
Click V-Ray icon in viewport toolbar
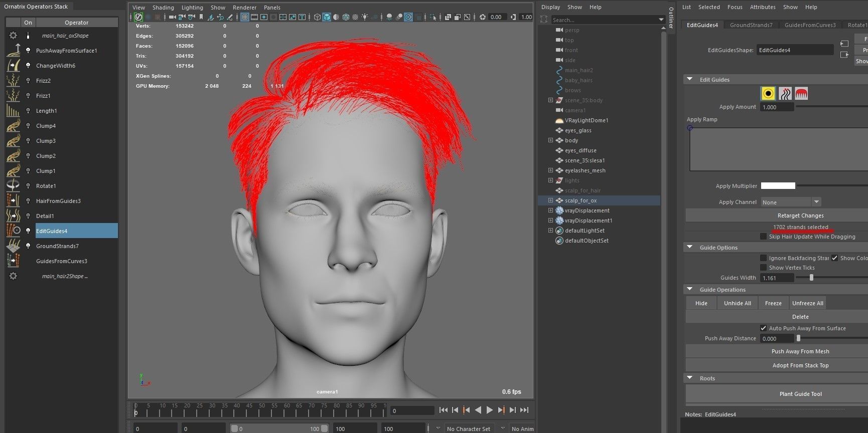point(138,17)
